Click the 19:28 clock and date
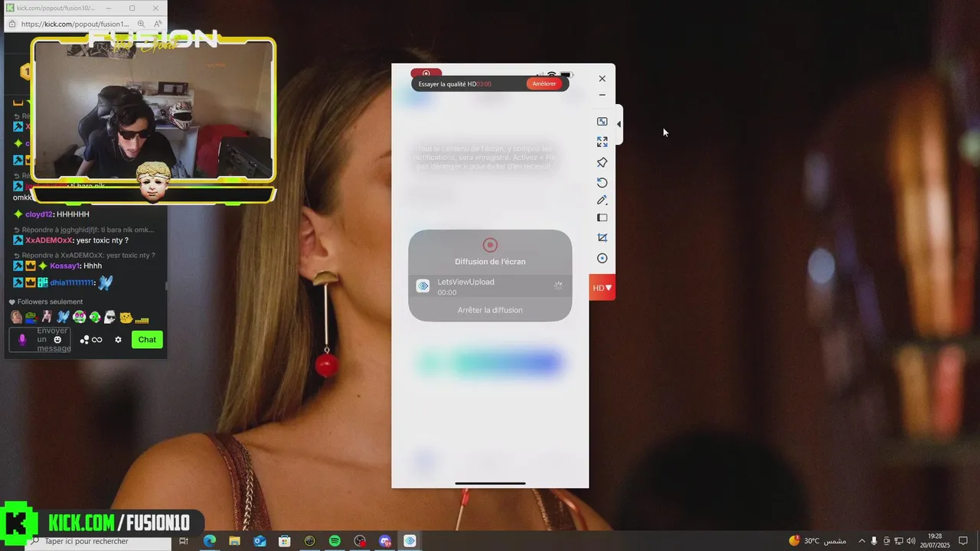Viewport: 980px width, 551px height. (x=935, y=541)
